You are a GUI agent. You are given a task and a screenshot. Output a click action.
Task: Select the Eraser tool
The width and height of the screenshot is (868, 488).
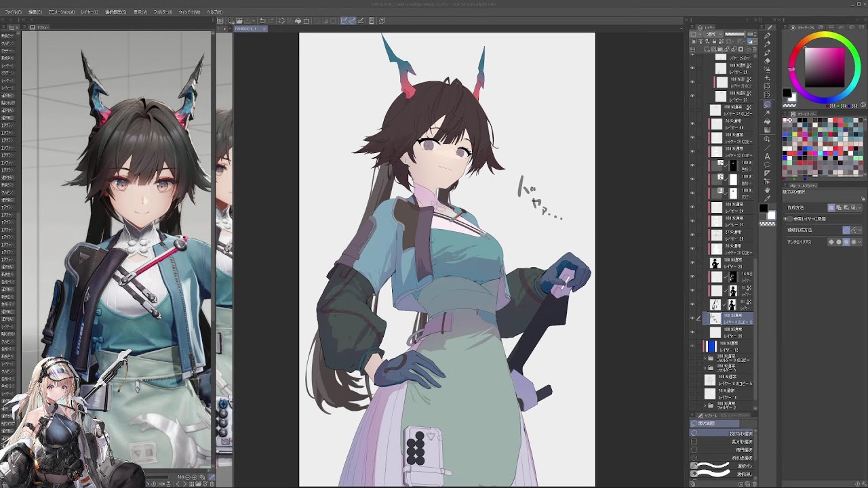[767, 61]
